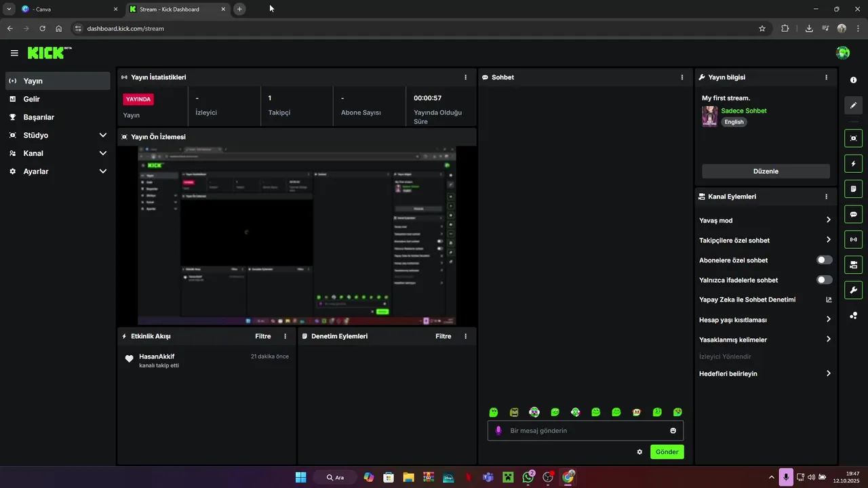Toggle the chat bubble panel icon in right sidebar
The height and width of the screenshot is (488, 868).
(853, 214)
